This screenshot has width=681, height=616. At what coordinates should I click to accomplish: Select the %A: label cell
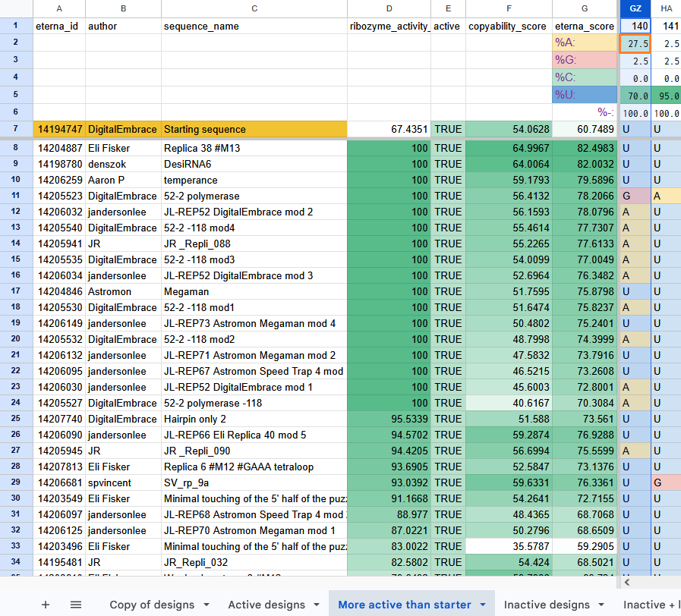tap(585, 42)
